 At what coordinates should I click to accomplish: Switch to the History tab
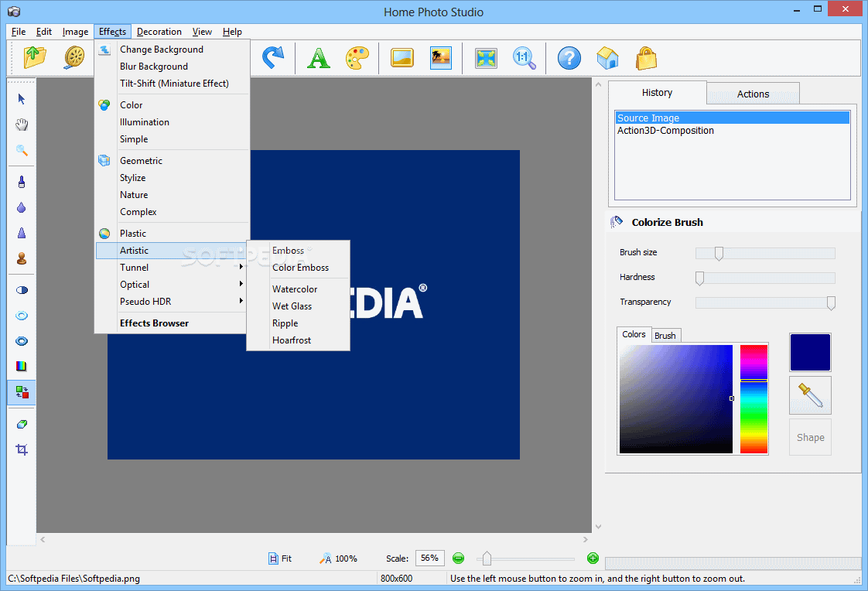(657, 92)
